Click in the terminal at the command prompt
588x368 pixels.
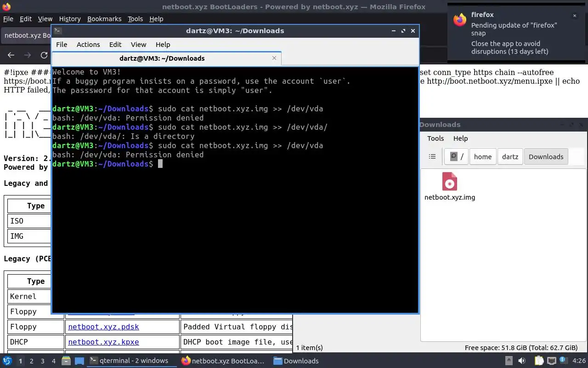[x=160, y=164]
